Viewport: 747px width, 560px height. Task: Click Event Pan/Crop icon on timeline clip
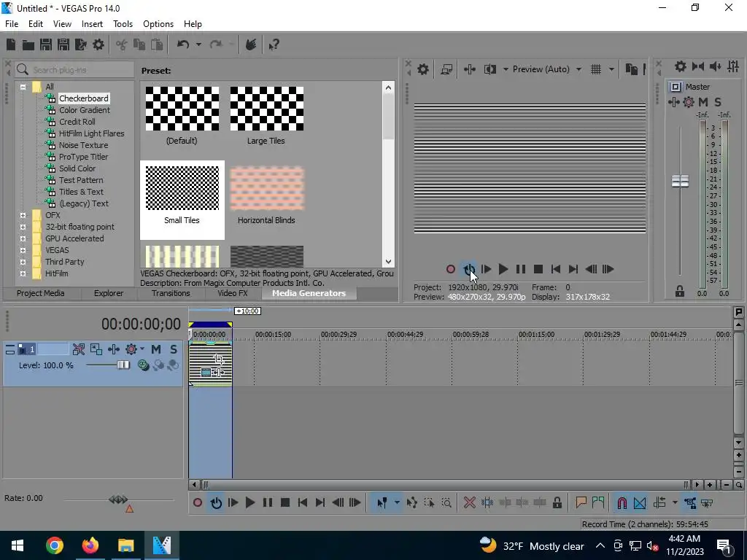coord(219,359)
